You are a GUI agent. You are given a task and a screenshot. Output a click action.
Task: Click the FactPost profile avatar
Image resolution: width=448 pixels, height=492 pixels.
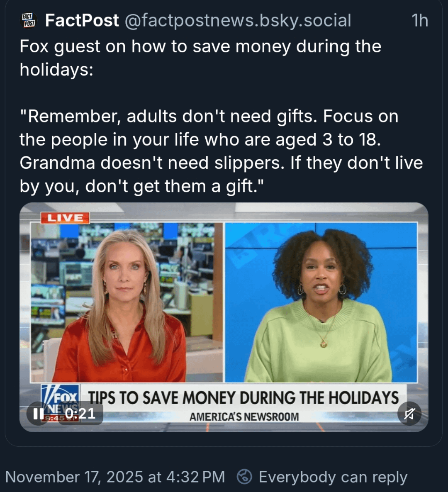[29, 20]
